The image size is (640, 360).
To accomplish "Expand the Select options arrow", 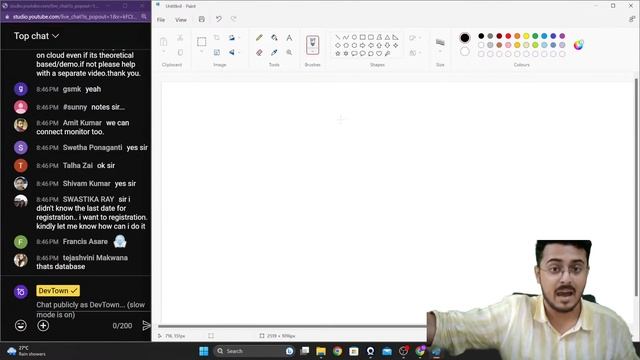I will tap(202, 52).
